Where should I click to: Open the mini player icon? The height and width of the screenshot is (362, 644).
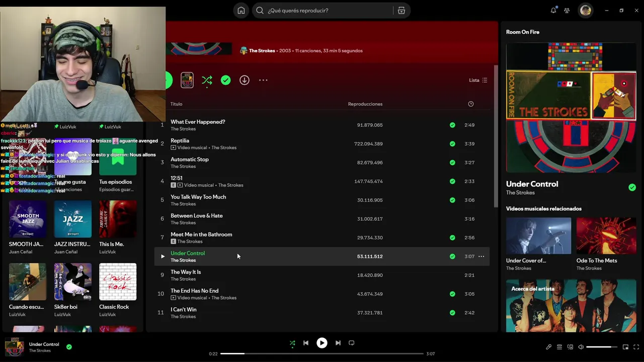(626, 347)
